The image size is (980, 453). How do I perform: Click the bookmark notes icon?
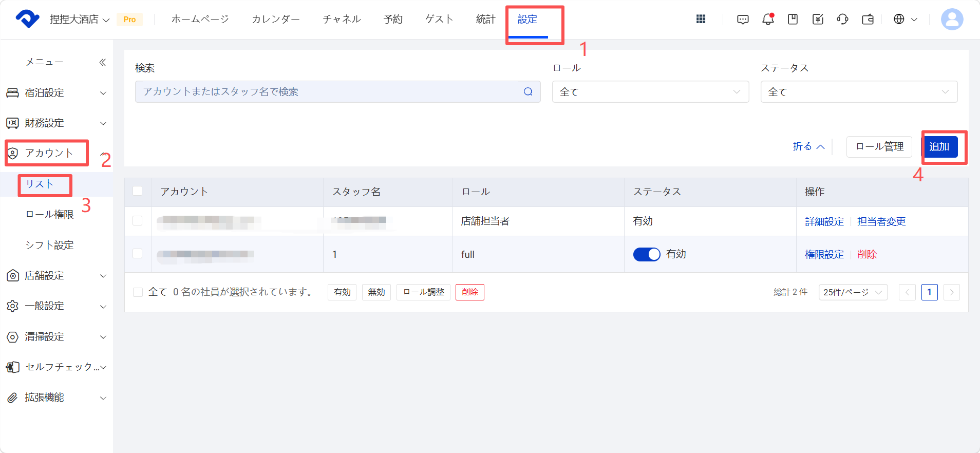tap(793, 19)
